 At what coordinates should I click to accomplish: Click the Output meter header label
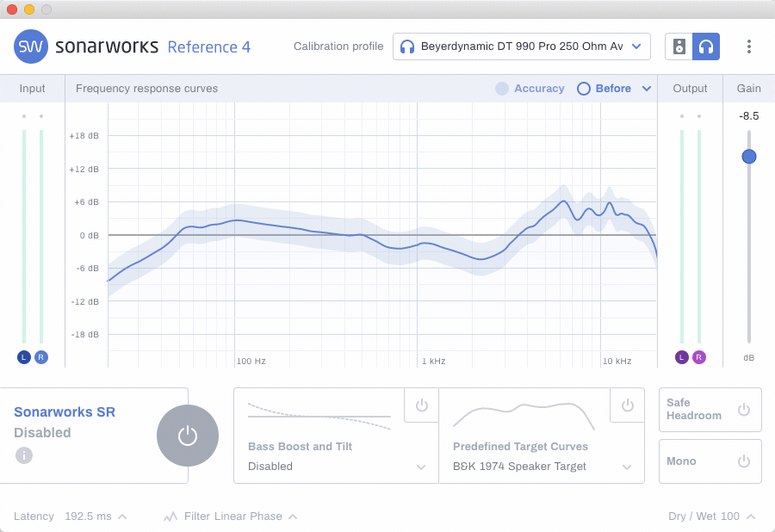[690, 89]
